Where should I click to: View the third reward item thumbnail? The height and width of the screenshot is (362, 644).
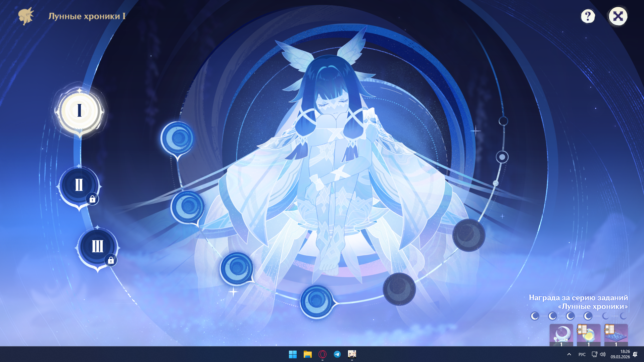click(x=616, y=335)
